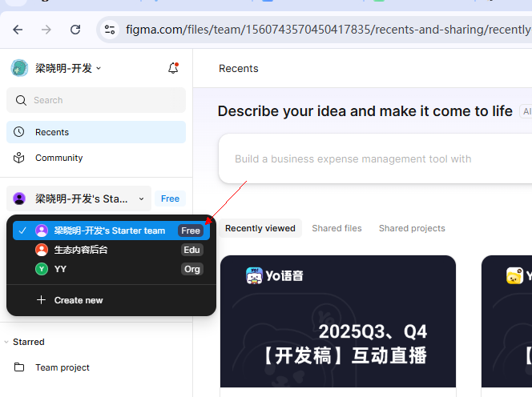The width and height of the screenshot is (532, 397).
Task: Click the plus icon beside Create new
Action: coord(41,300)
